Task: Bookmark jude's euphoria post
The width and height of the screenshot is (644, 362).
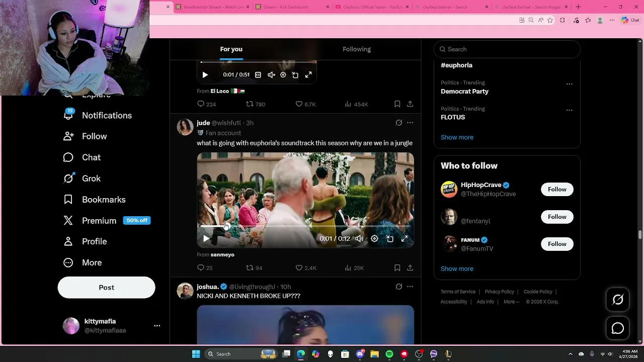Action: (x=397, y=268)
